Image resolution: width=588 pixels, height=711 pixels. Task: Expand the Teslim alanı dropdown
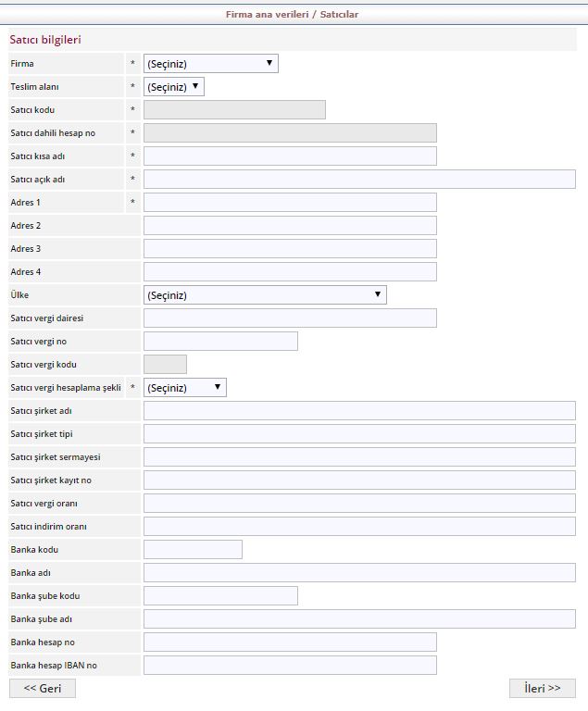pos(174,87)
